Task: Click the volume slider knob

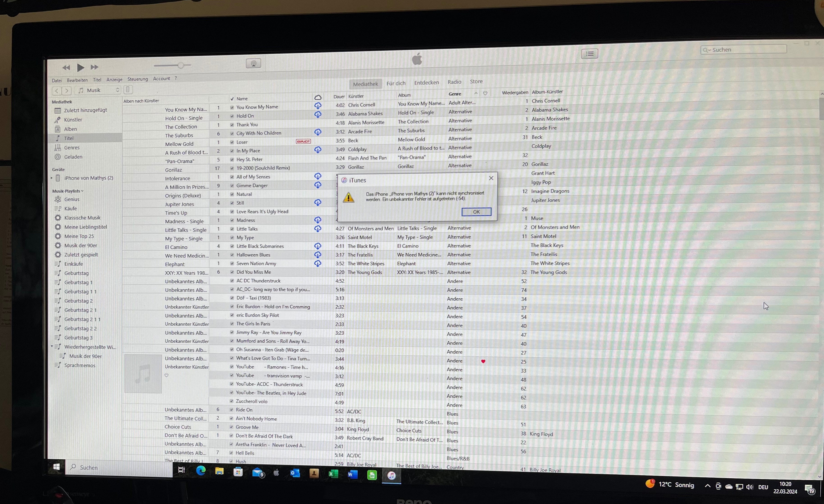Action: [x=181, y=65]
